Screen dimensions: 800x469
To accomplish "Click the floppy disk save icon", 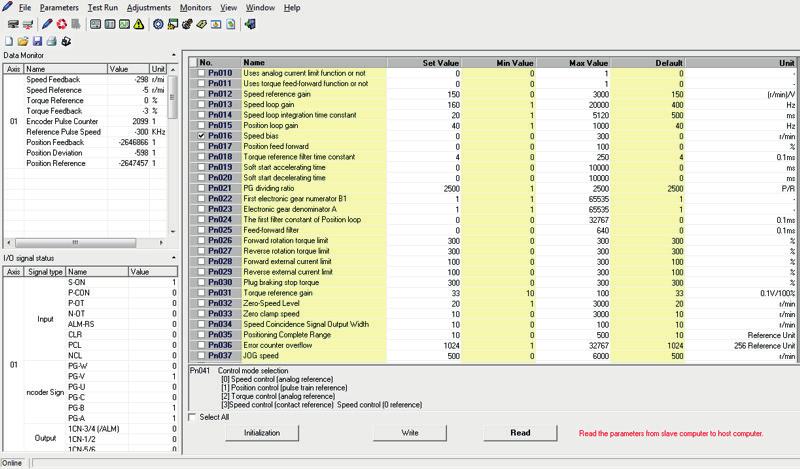I will [x=37, y=41].
